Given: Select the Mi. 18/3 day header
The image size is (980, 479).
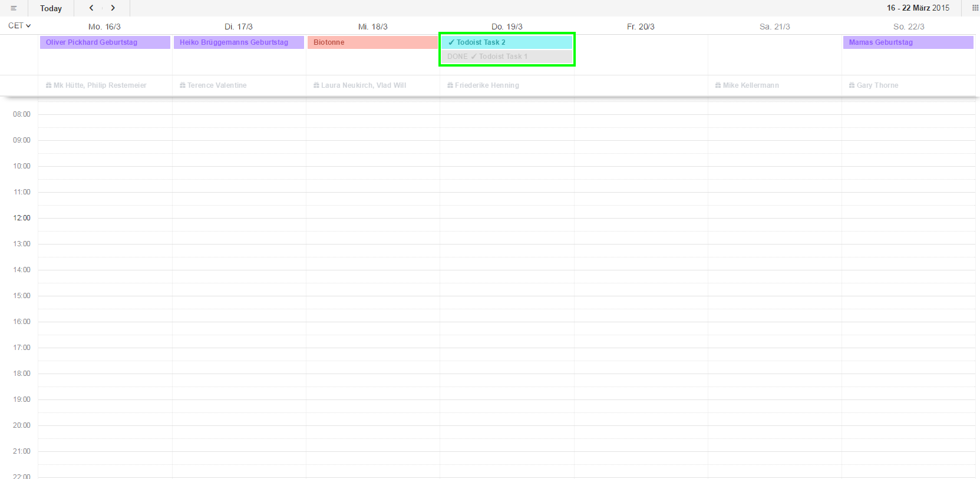Looking at the screenshot, I should (x=373, y=27).
